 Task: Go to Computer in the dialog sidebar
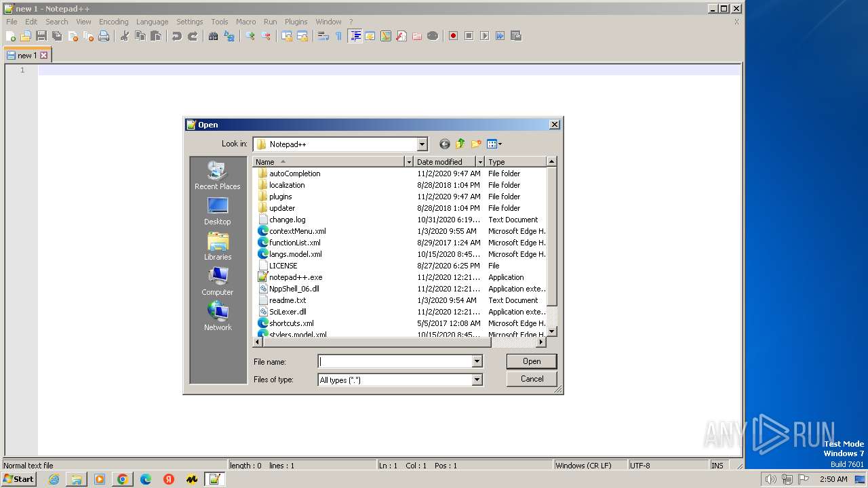tap(217, 281)
